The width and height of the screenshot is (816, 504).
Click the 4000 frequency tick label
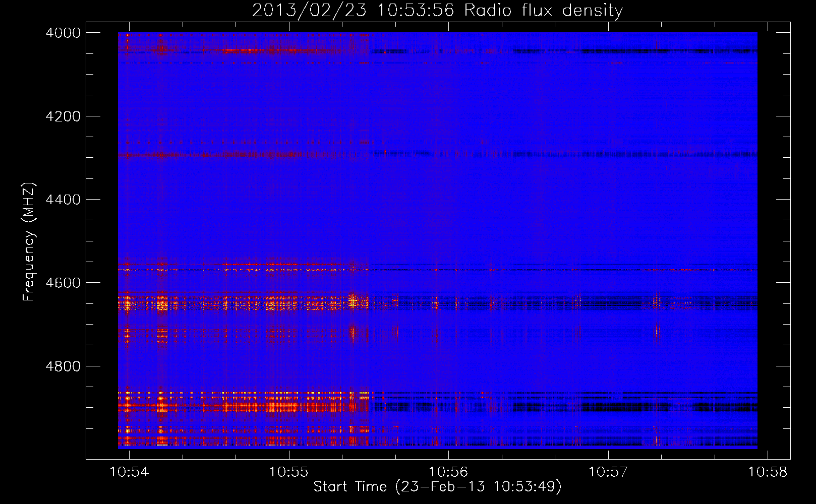(x=63, y=33)
